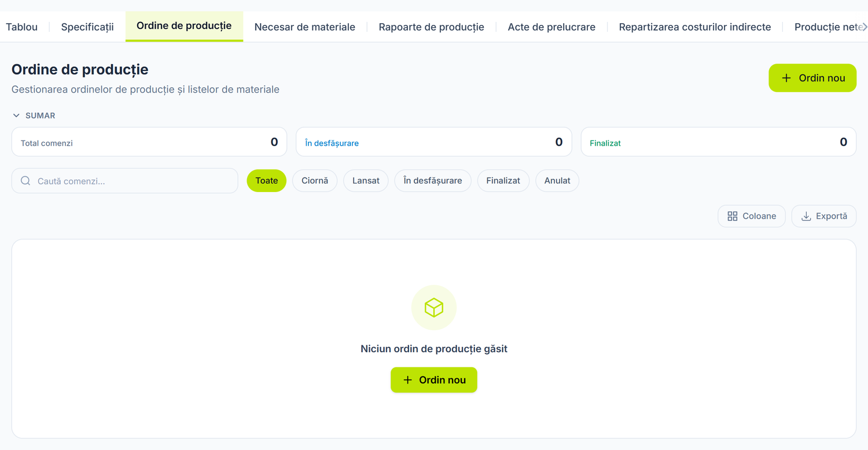Filter orders by Ciornă status
Screen dimensions: 868x450
pos(315,180)
